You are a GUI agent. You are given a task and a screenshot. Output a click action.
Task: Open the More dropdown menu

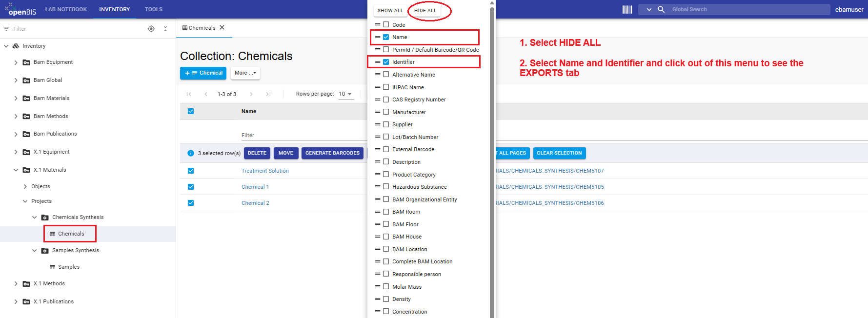(245, 73)
